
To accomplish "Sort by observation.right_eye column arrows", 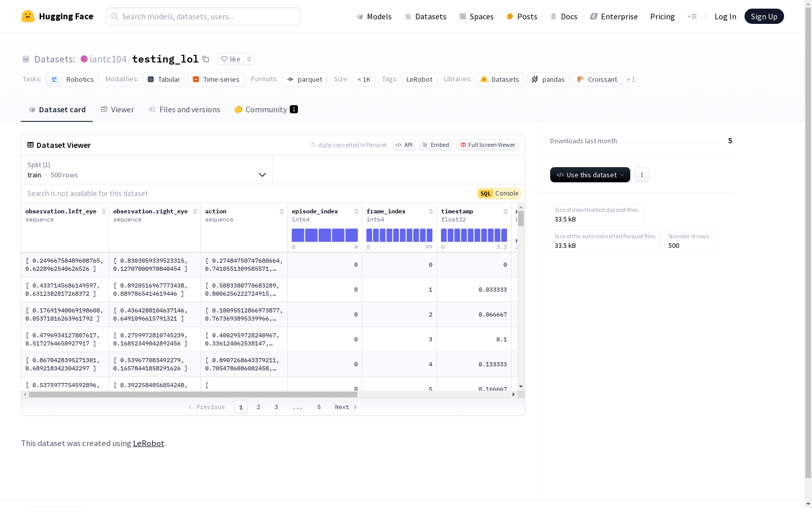I will 195,211.
